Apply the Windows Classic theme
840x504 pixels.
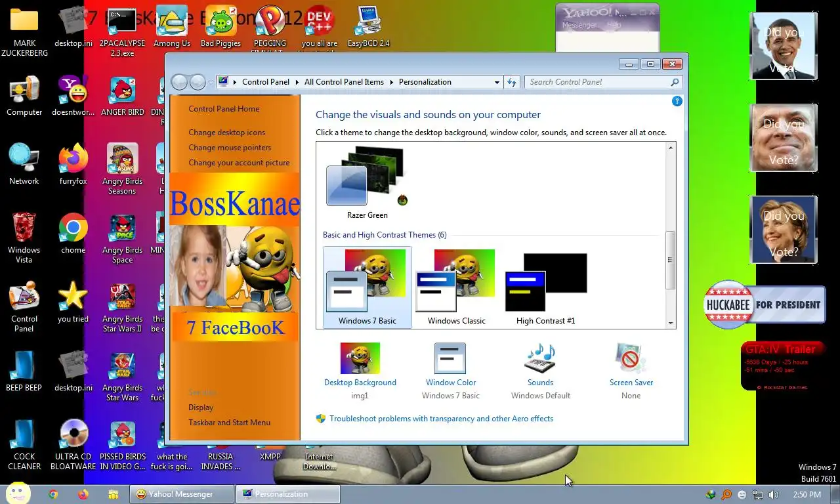(457, 287)
